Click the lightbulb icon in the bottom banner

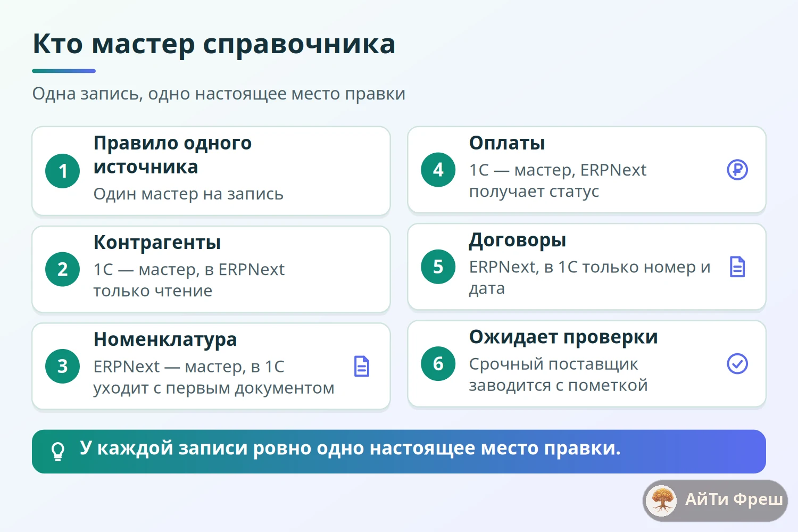58,452
